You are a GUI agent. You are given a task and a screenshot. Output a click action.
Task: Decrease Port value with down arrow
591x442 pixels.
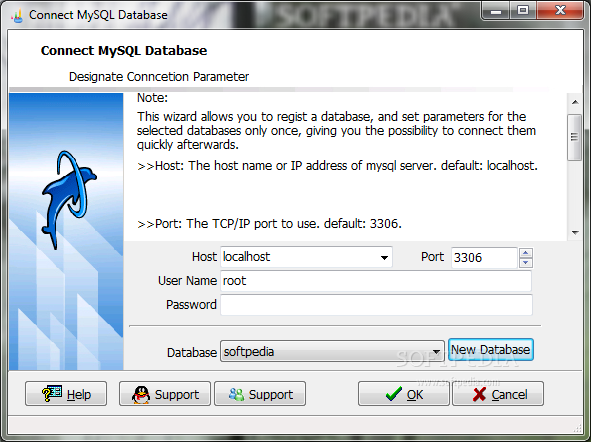tap(525, 263)
